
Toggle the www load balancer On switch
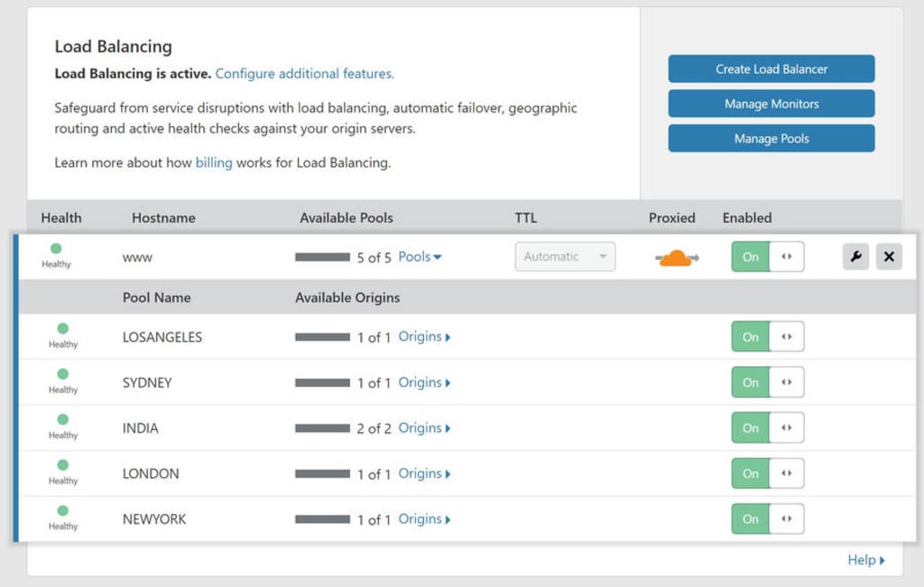pyautogui.click(x=767, y=257)
